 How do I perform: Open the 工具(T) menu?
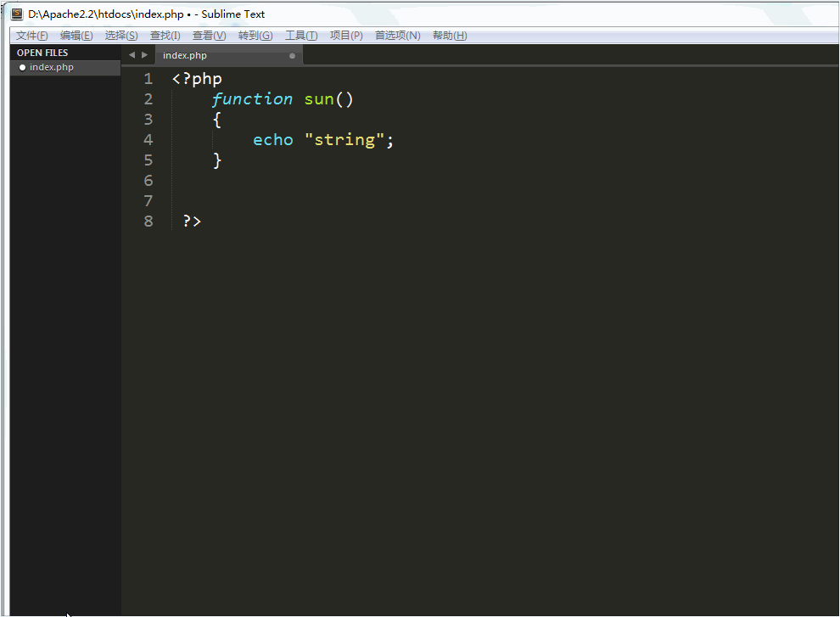click(x=301, y=36)
